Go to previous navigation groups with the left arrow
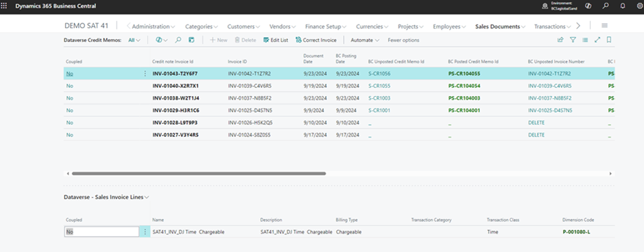 click(x=128, y=26)
